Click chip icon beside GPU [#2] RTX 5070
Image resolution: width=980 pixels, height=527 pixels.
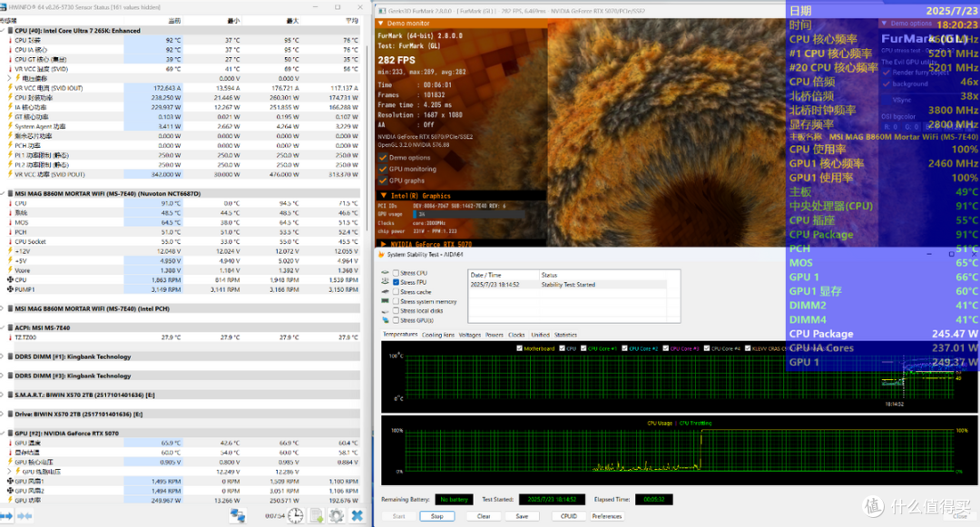pyautogui.click(x=10, y=434)
